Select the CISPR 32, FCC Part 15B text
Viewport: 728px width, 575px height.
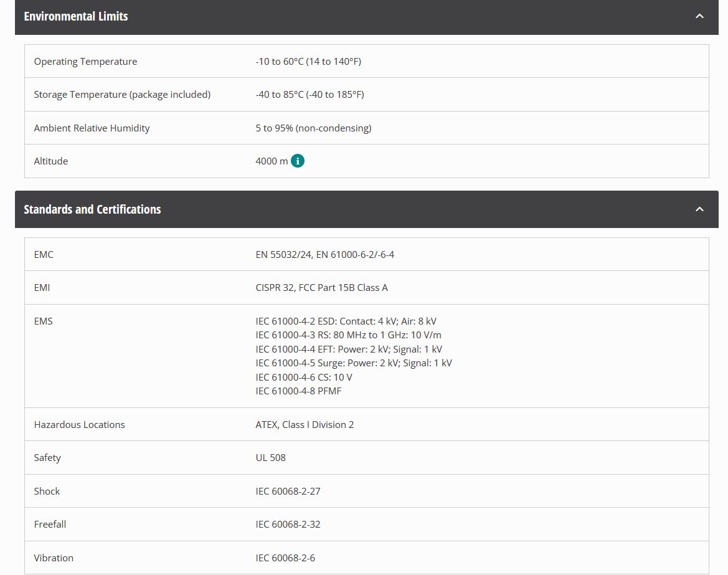coord(321,288)
